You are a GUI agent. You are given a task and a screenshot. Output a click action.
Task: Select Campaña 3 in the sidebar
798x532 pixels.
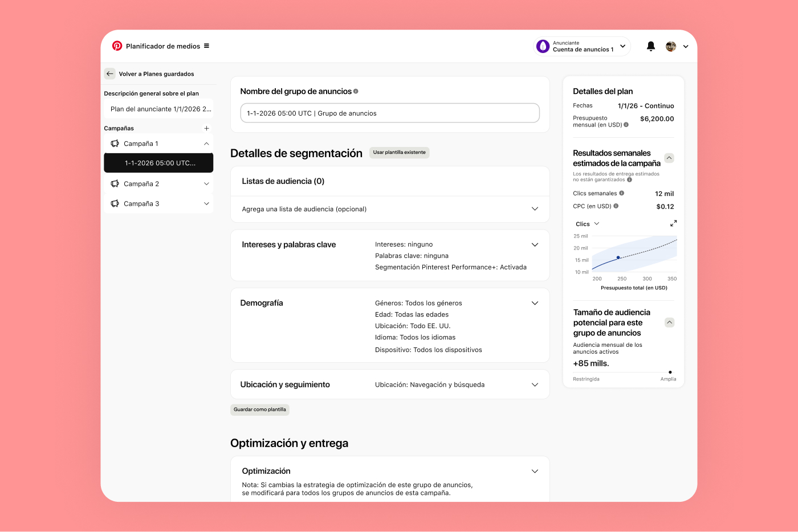tap(141, 203)
